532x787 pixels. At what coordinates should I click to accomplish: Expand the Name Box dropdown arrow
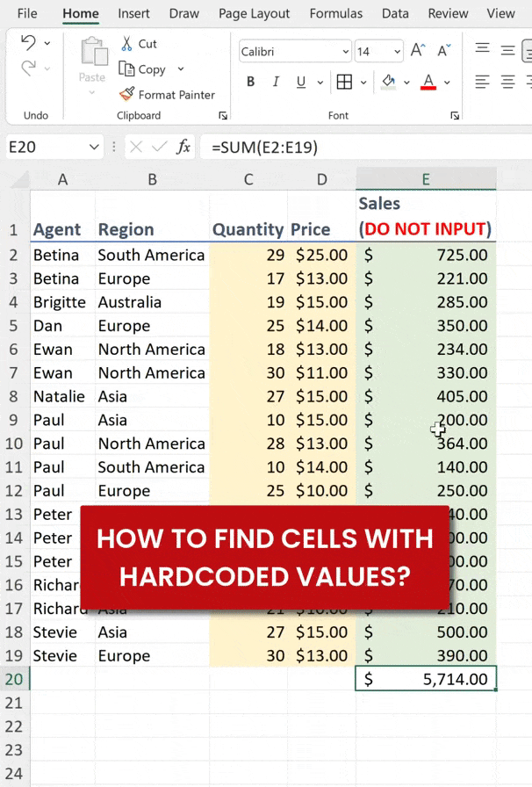tap(94, 147)
